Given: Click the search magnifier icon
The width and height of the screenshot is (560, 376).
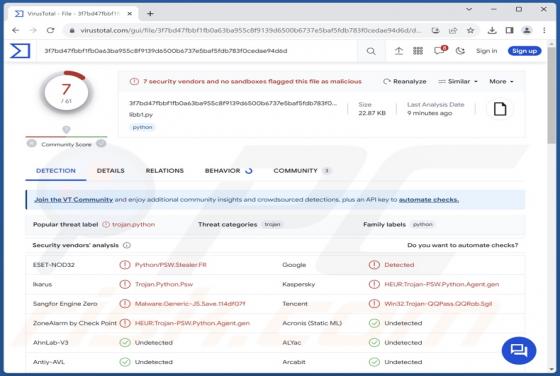Looking at the screenshot, I should (x=371, y=51).
